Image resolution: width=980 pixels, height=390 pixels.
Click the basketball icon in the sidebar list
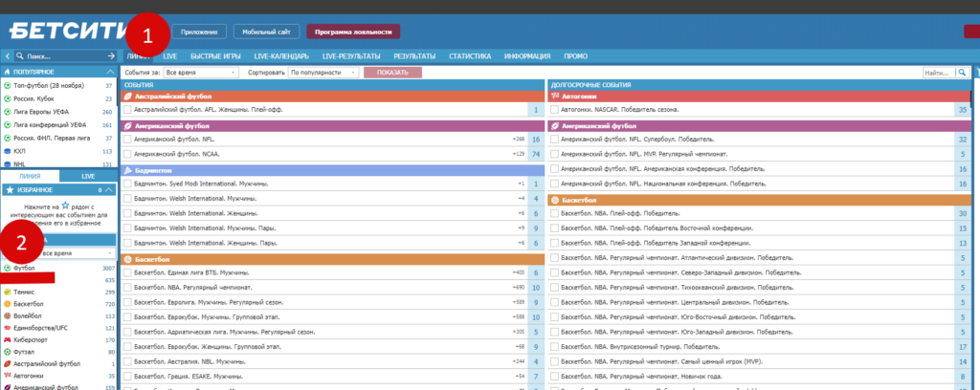click(x=7, y=304)
